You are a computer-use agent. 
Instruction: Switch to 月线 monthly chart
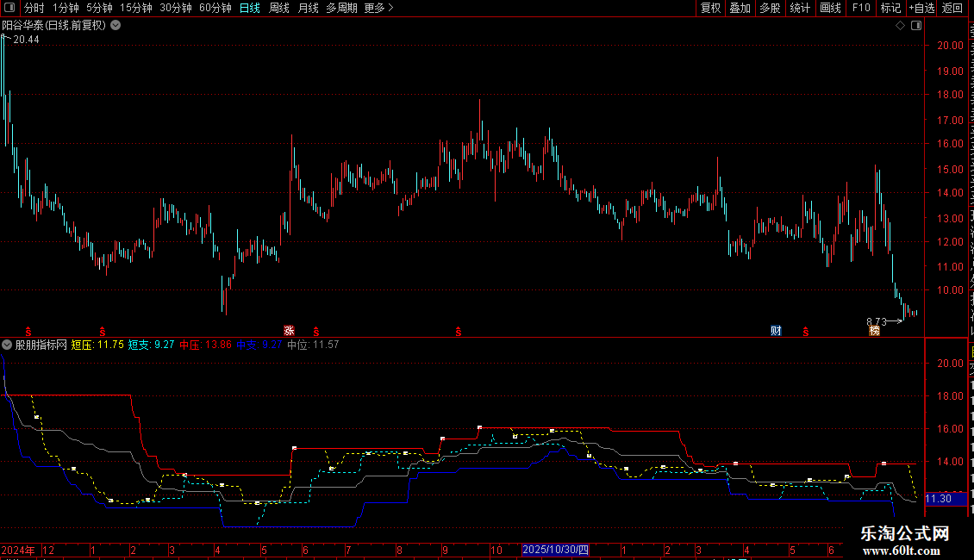pos(308,8)
